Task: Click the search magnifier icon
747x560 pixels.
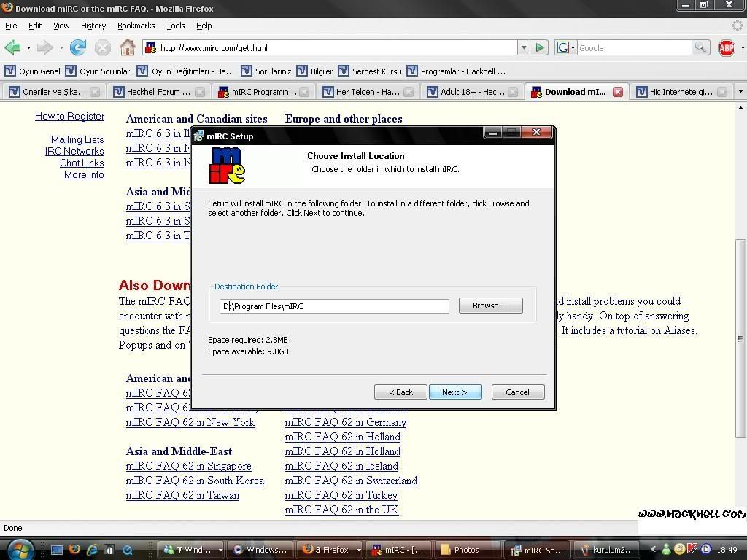Action: pyautogui.click(x=700, y=47)
